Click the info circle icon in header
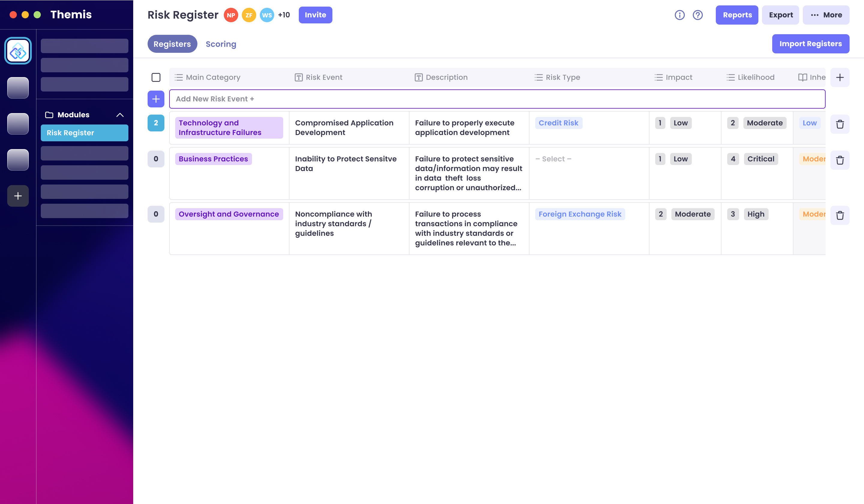 pos(679,15)
